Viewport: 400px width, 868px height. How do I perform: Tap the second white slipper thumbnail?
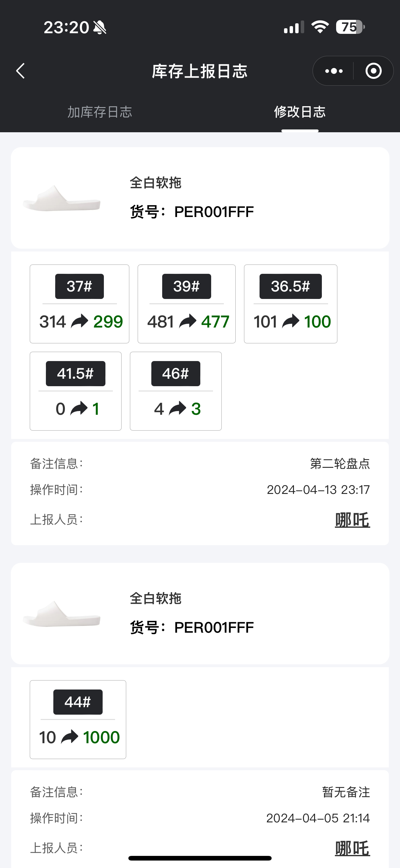pyautogui.click(x=62, y=614)
